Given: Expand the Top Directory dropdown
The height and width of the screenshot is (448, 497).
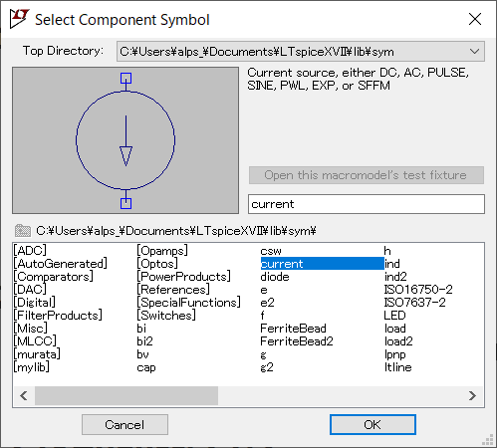Looking at the screenshot, I should point(474,52).
